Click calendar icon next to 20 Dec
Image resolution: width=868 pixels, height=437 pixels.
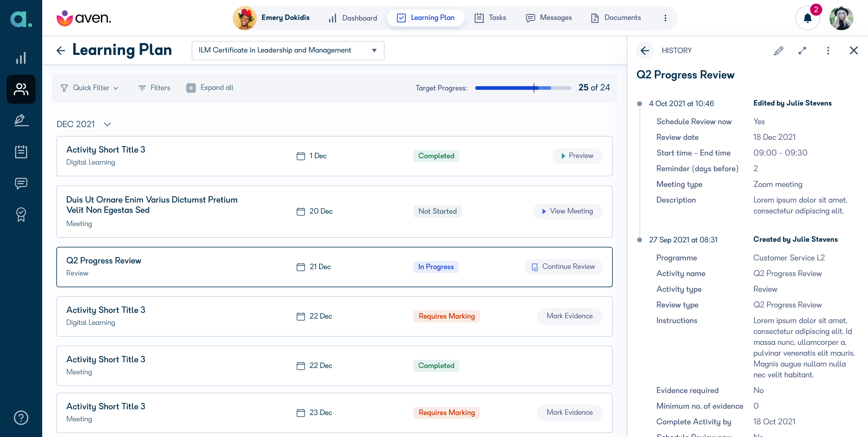point(300,211)
